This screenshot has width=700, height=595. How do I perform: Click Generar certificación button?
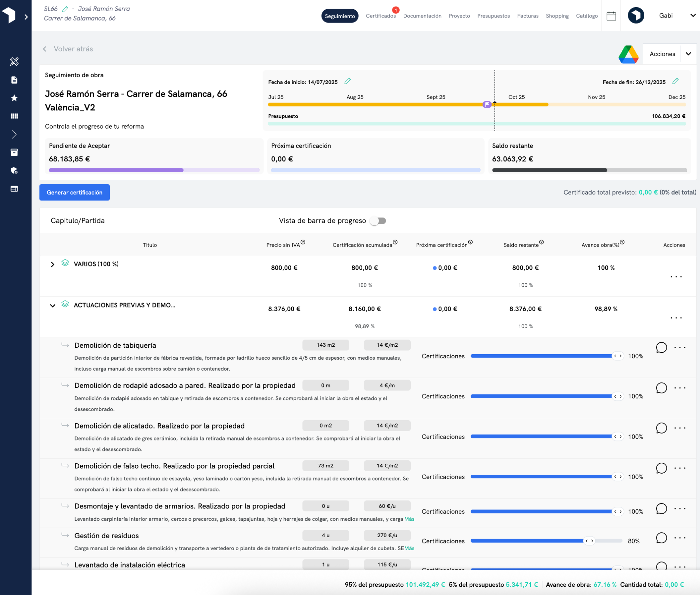pyautogui.click(x=75, y=193)
